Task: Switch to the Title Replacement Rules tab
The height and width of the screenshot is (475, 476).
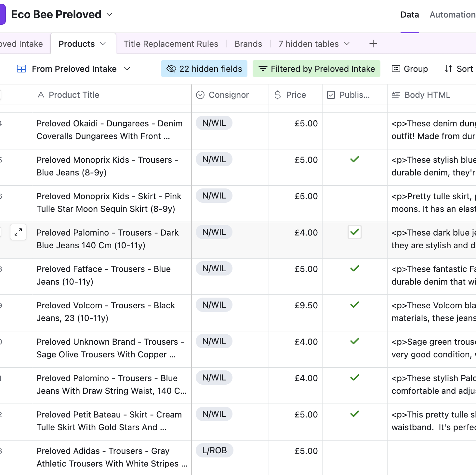Action: [171, 44]
